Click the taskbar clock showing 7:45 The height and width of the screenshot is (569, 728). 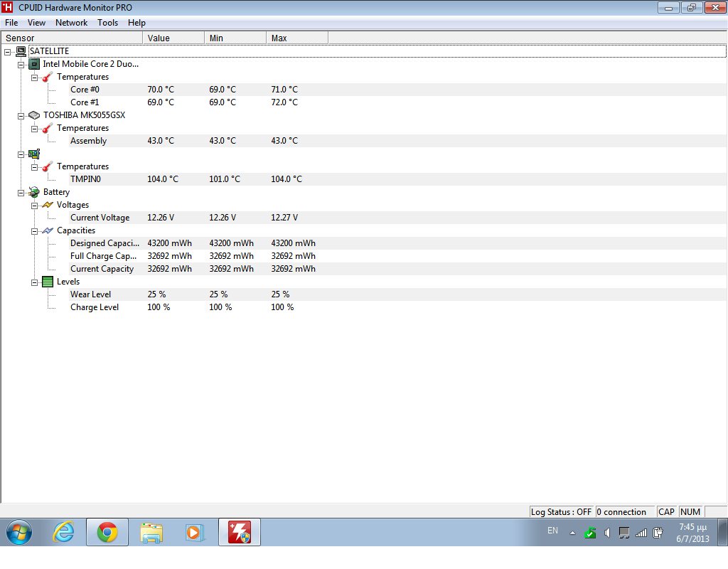coord(692,533)
